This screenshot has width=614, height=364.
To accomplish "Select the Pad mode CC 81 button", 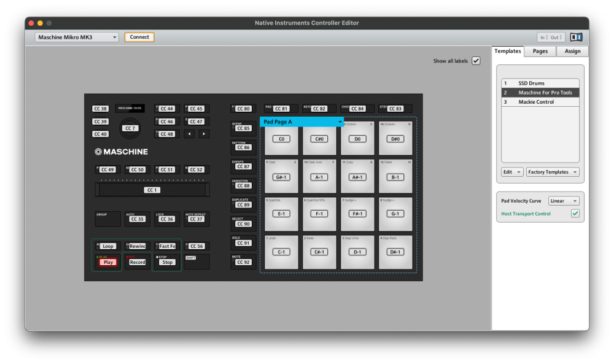I will pyautogui.click(x=281, y=109).
